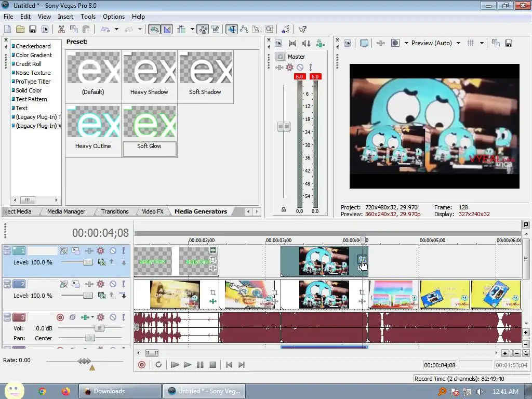Screen dimensions: 532x399
Task: Click the Copy toolbar icon
Action: coord(74,29)
